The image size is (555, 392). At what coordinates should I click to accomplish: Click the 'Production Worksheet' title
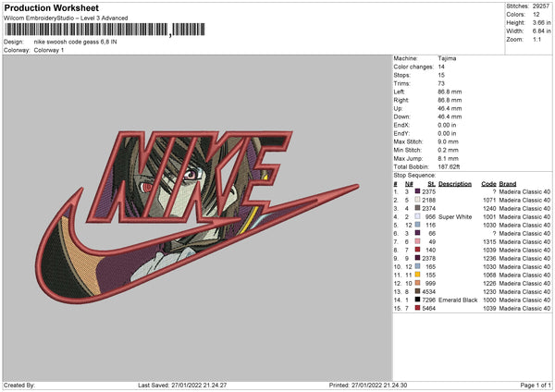pos(51,8)
